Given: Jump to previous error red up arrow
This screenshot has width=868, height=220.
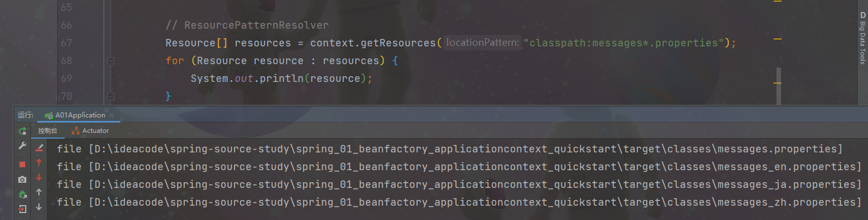Looking at the screenshot, I should pyautogui.click(x=39, y=163).
